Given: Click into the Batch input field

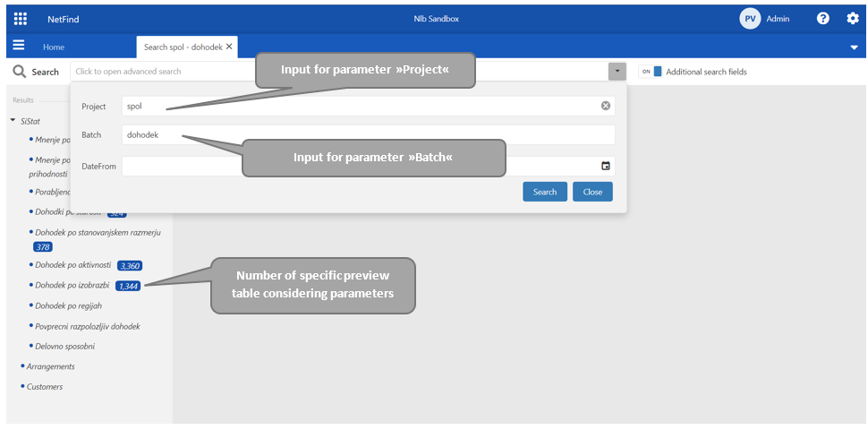Looking at the screenshot, I should pos(367,134).
